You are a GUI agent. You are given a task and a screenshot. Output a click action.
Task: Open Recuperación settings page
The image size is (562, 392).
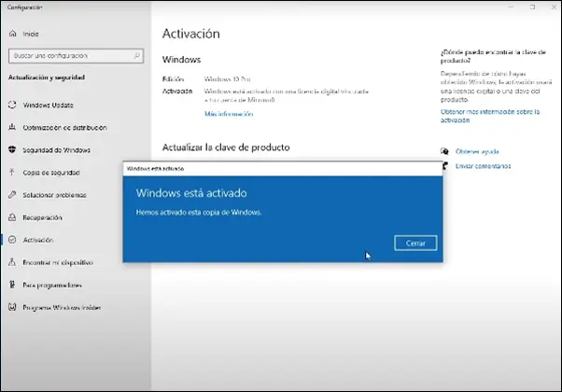tap(42, 217)
